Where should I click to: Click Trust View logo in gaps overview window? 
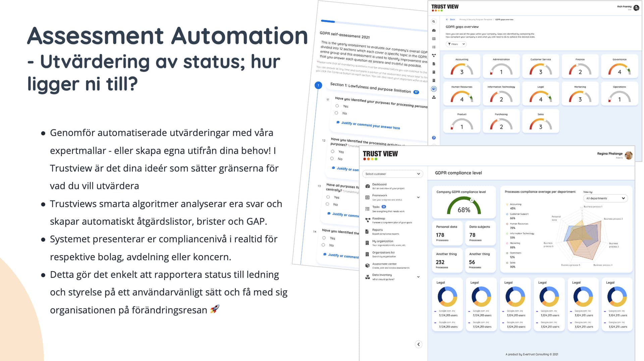click(x=445, y=8)
